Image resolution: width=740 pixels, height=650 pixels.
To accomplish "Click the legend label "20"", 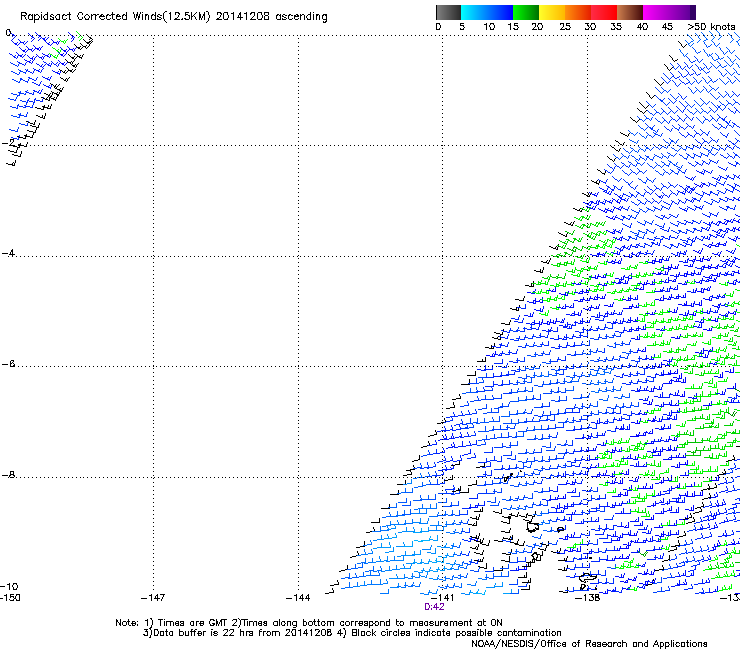I will (x=537, y=27).
